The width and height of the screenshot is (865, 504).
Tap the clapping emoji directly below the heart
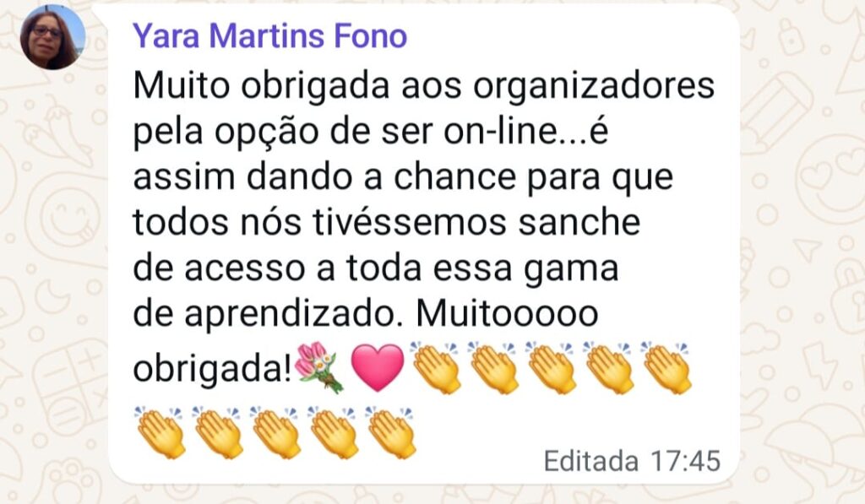pos(390,433)
